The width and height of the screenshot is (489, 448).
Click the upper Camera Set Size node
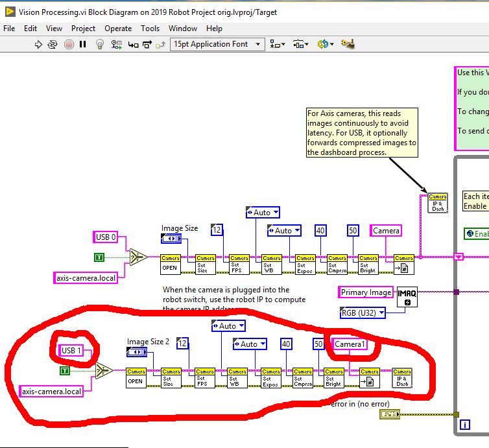point(205,265)
